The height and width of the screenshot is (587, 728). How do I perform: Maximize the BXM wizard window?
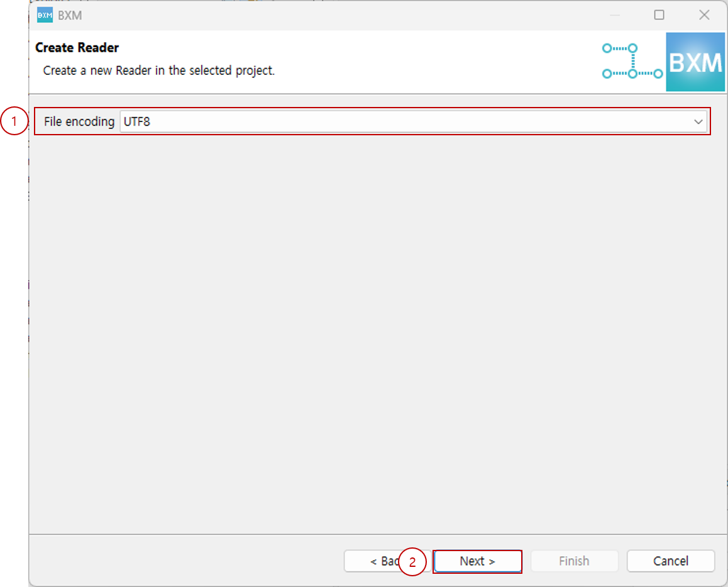point(659,15)
